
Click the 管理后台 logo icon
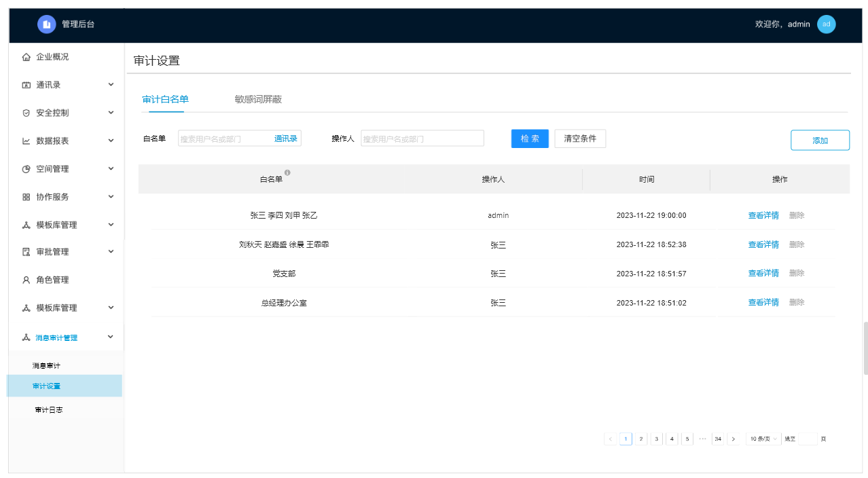pyautogui.click(x=47, y=24)
